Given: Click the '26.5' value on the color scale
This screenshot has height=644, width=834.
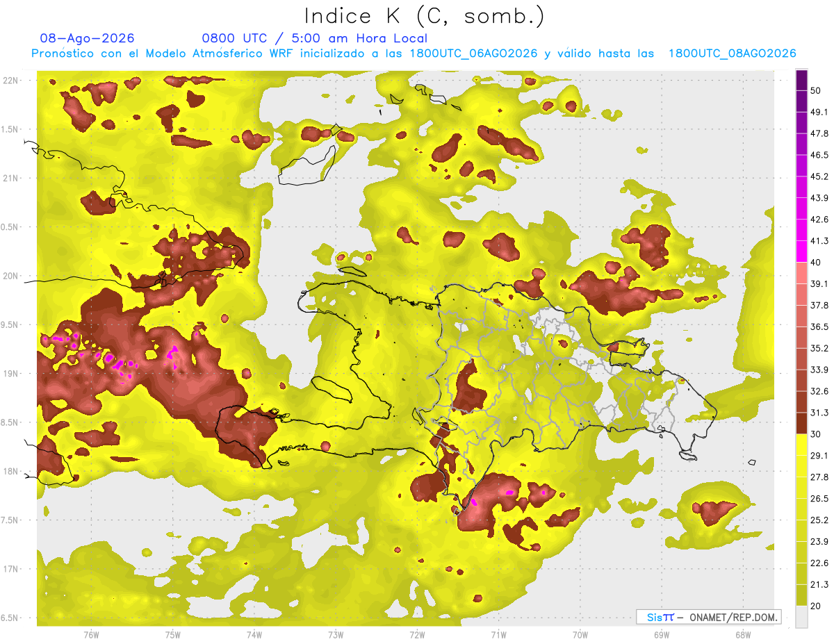Looking at the screenshot, I should click(820, 499).
